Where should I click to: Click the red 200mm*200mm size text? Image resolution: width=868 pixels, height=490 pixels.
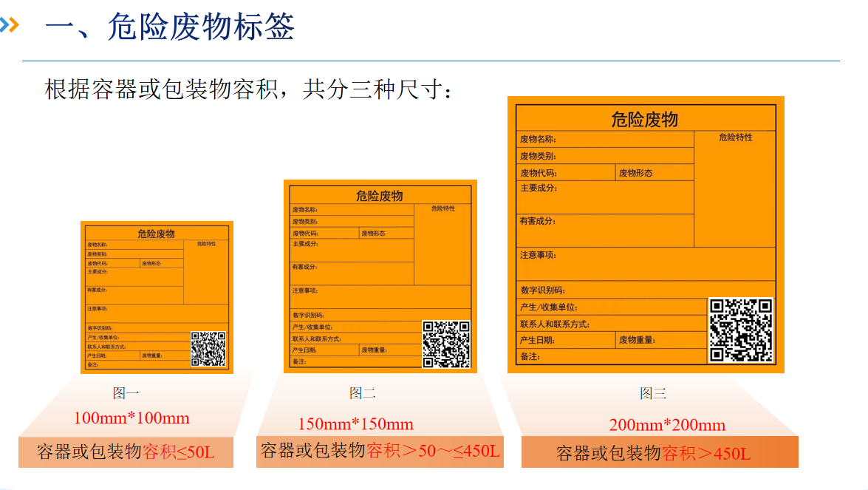click(x=667, y=425)
